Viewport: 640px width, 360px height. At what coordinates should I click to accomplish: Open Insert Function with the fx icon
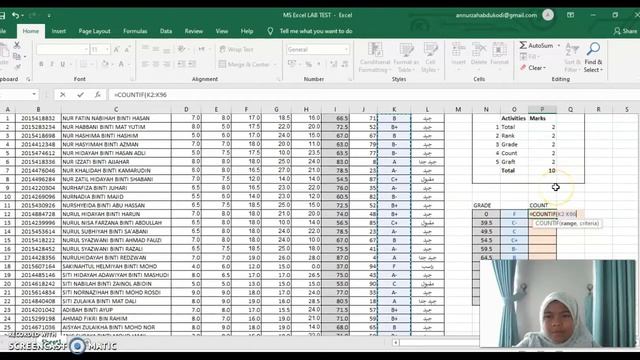(x=98, y=95)
